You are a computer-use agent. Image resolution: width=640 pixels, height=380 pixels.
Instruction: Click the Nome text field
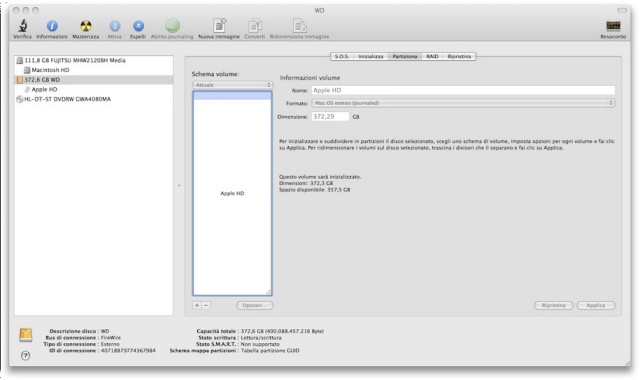point(463,90)
